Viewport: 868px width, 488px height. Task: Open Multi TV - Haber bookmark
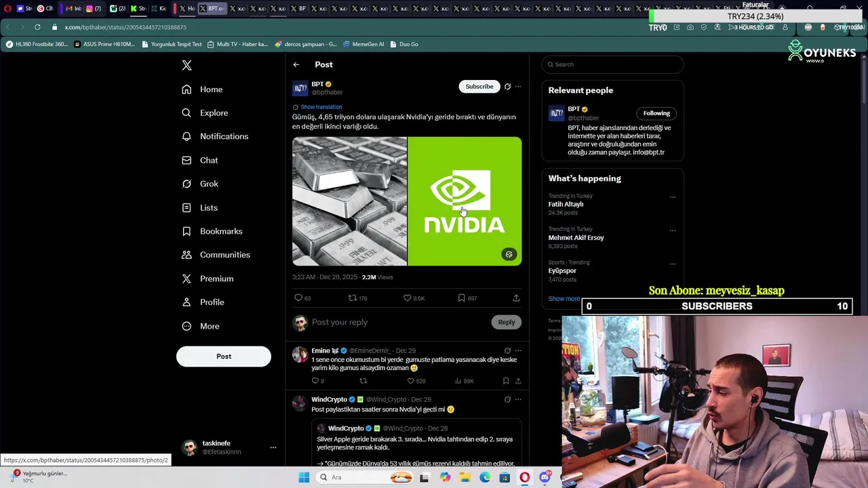click(237, 44)
